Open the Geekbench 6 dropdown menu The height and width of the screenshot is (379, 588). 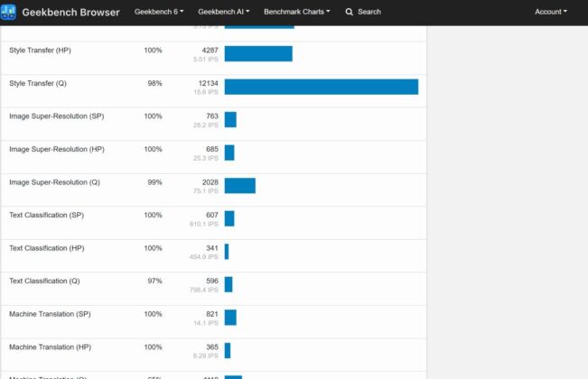159,12
